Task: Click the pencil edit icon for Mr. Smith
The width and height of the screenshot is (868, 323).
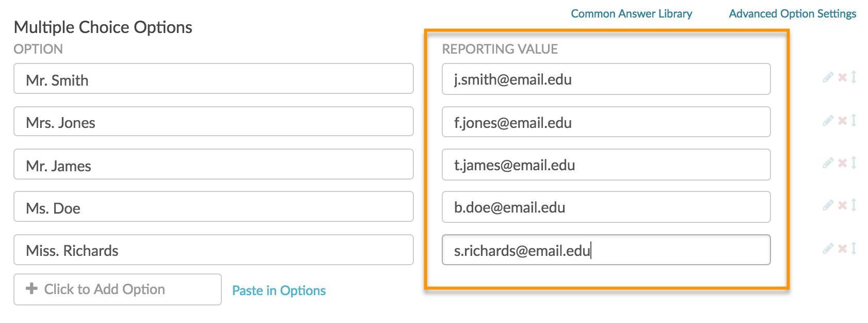Action: pos(828,77)
